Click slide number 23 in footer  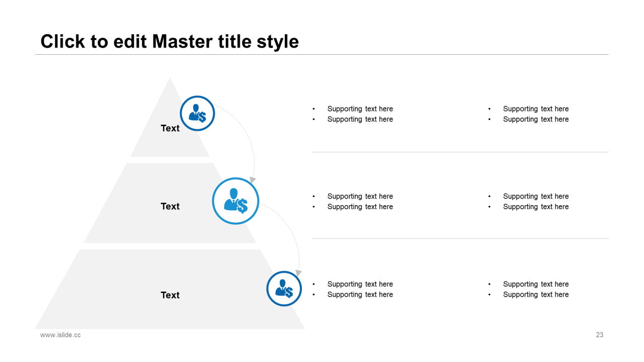pyautogui.click(x=600, y=335)
